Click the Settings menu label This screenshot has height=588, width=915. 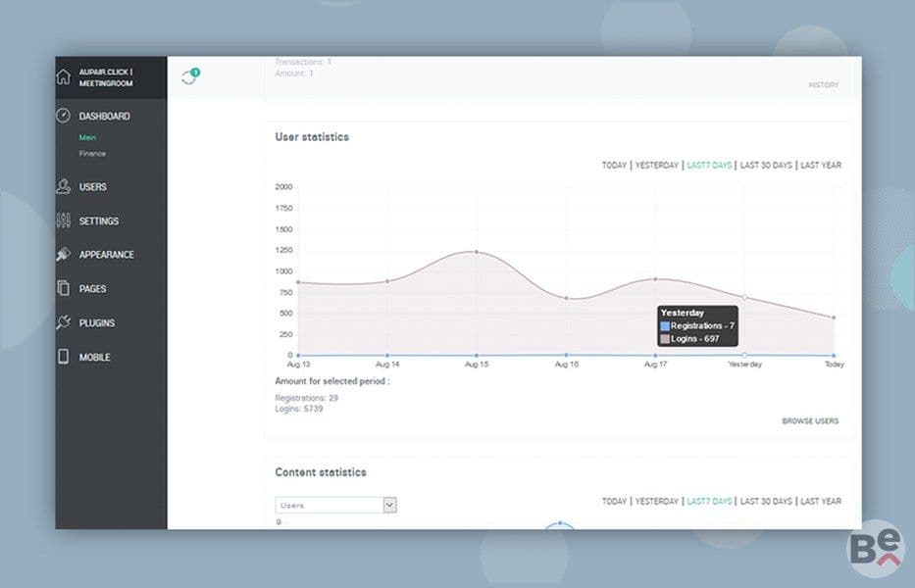[x=99, y=221]
